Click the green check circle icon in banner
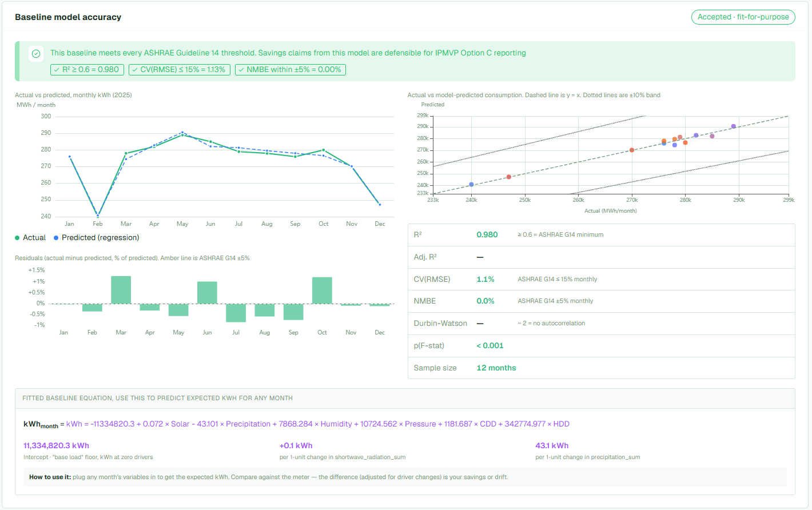This screenshot has width=812, height=510. (36, 53)
